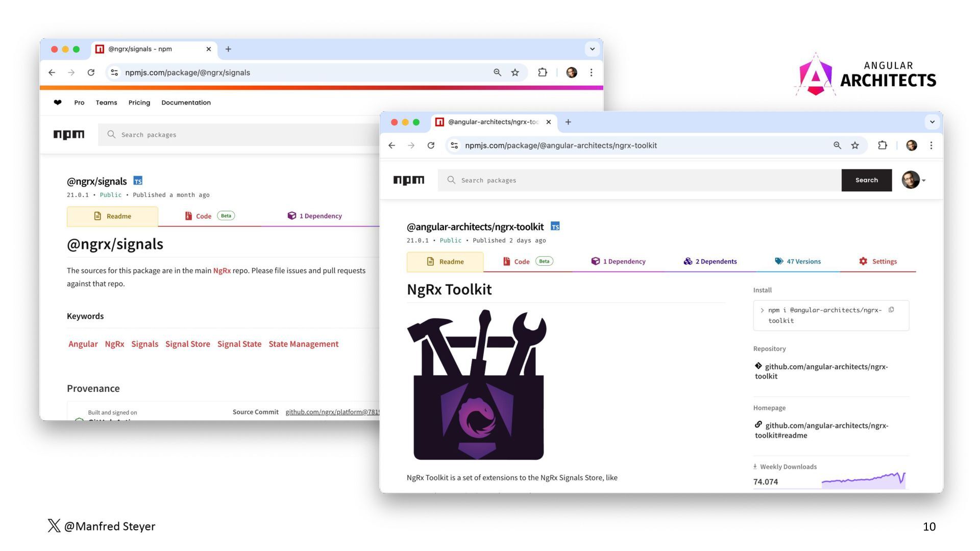
Task: Click site info icon in back address bar
Action: [114, 72]
